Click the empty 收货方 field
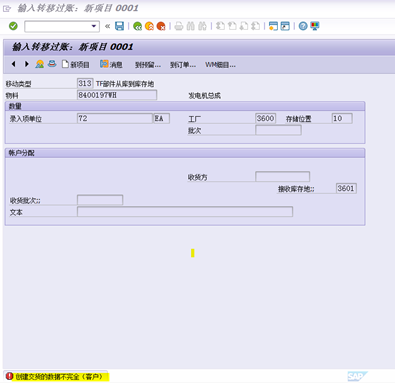The height and width of the screenshot is (383, 395). click(282, 177)
